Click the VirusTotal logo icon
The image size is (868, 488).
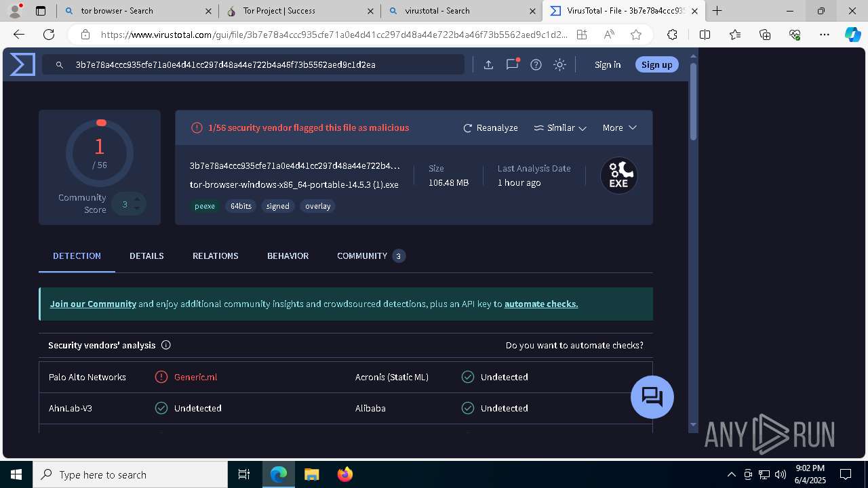pyautogui.click(x=22, y=64)
